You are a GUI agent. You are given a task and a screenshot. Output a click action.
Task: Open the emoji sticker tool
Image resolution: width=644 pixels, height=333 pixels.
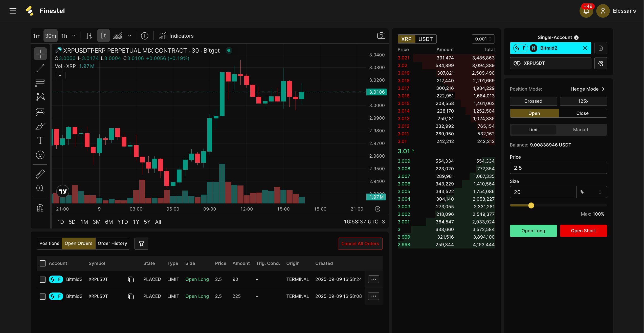pyautogui.click(x=40, y=155)
